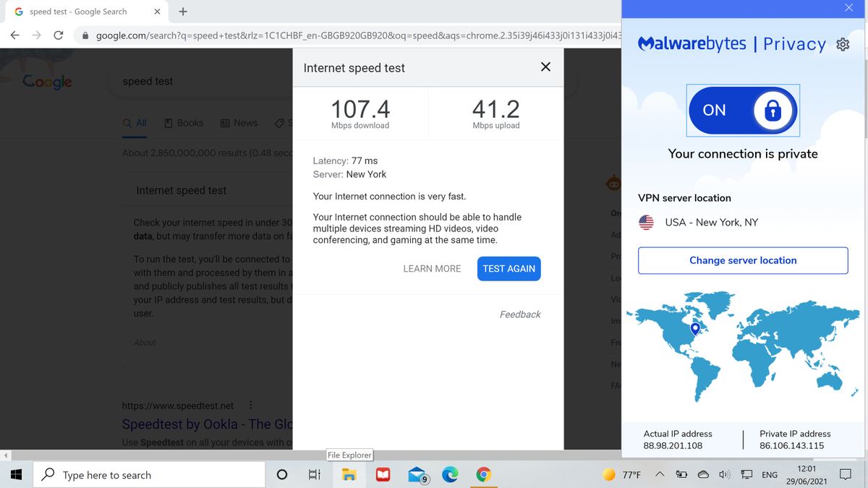Click the American flag server location icon

(645, 223)
